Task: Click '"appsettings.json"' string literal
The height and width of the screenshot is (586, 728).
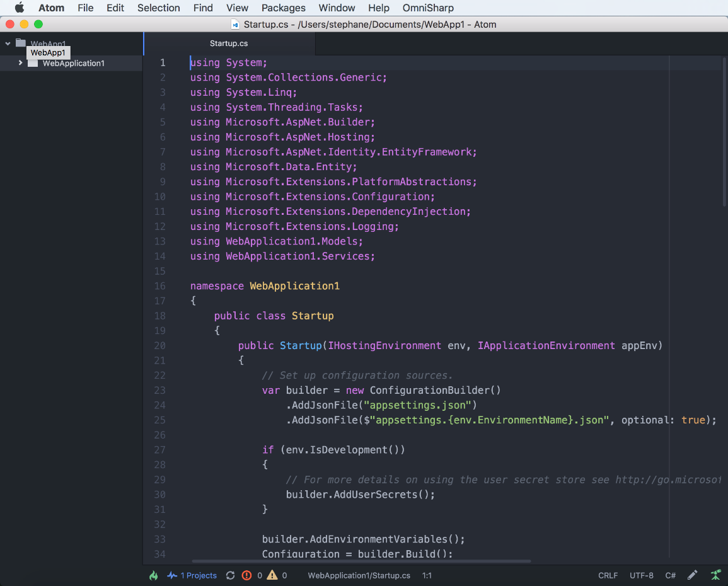Action: [x=417, y=405]
